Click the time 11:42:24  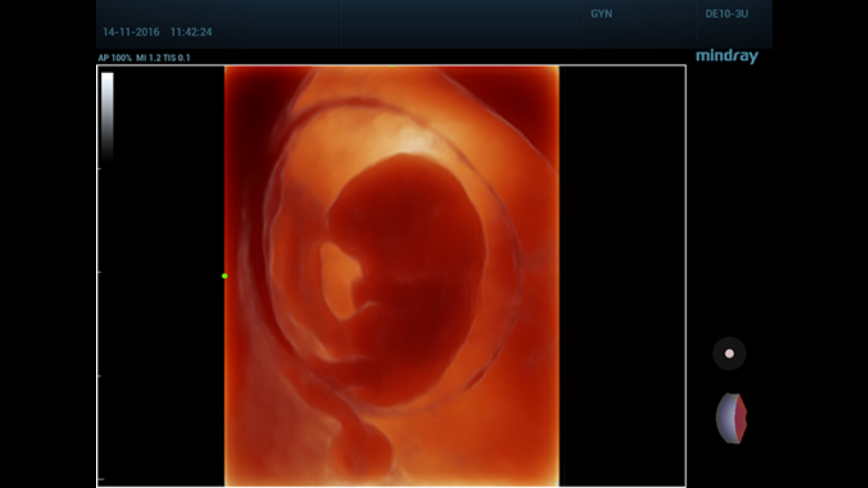191,32
